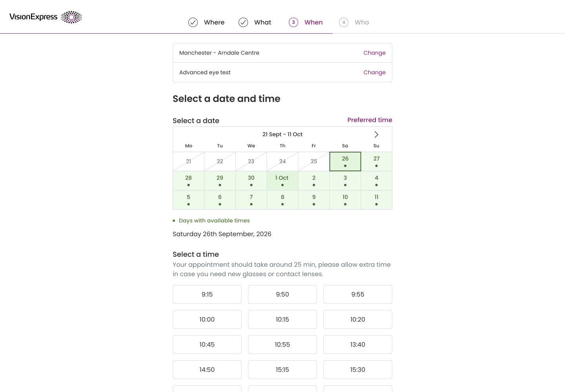565x392 pixels.
Task: Choose the 10:00 appointment time
Action: [207, 319]
